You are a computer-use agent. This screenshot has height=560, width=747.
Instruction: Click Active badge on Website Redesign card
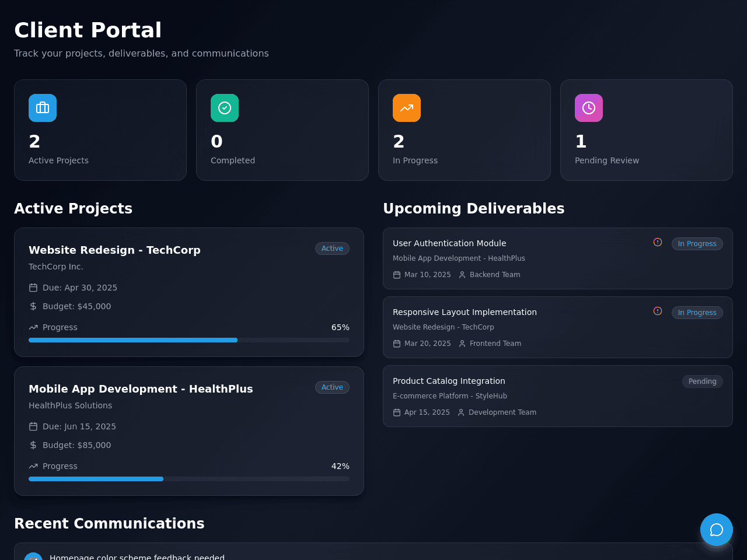pyautogui.click(x=332, y=249)
